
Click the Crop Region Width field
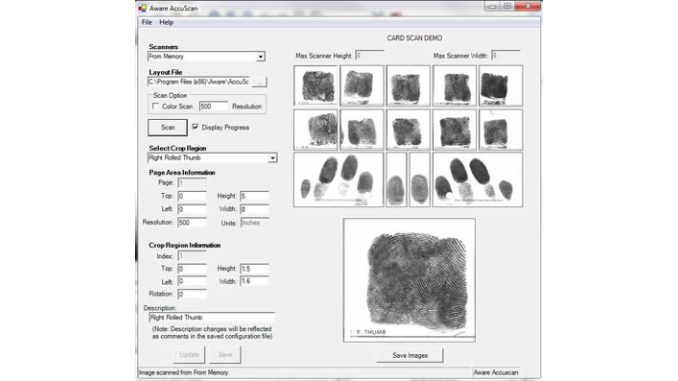(254, 282)
